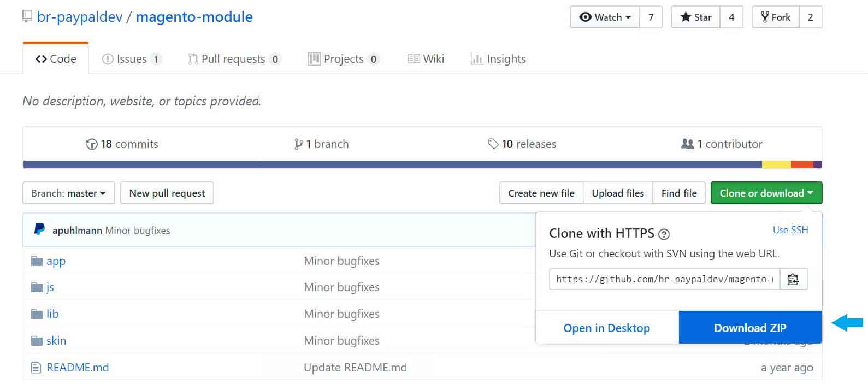Click the yellow segment of language bar
The height and width of the screenshot is (384, 868).
click(776, 164)
